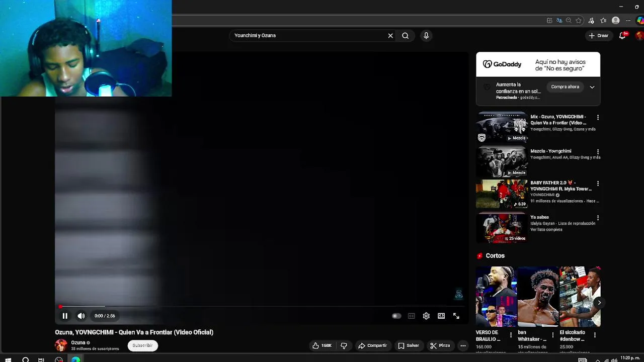Open the Copilot sidebar icon
The width and height of the screenshot is (644, 362).
640,21
